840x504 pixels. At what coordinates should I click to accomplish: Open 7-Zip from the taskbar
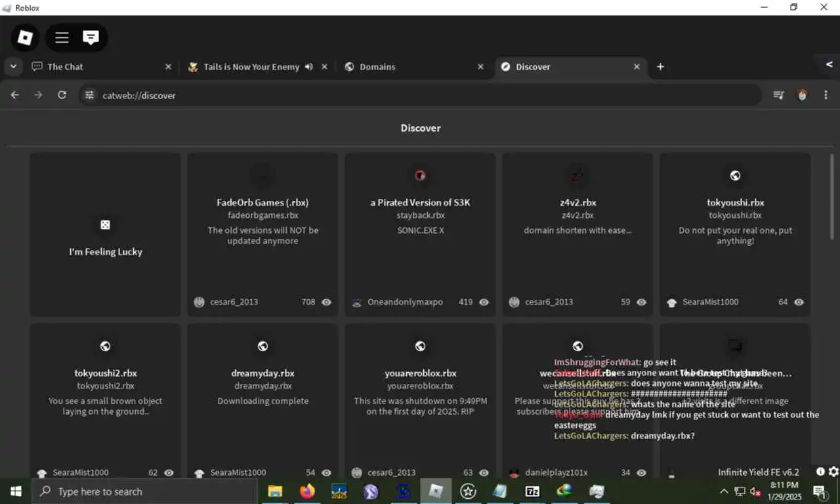532,491
